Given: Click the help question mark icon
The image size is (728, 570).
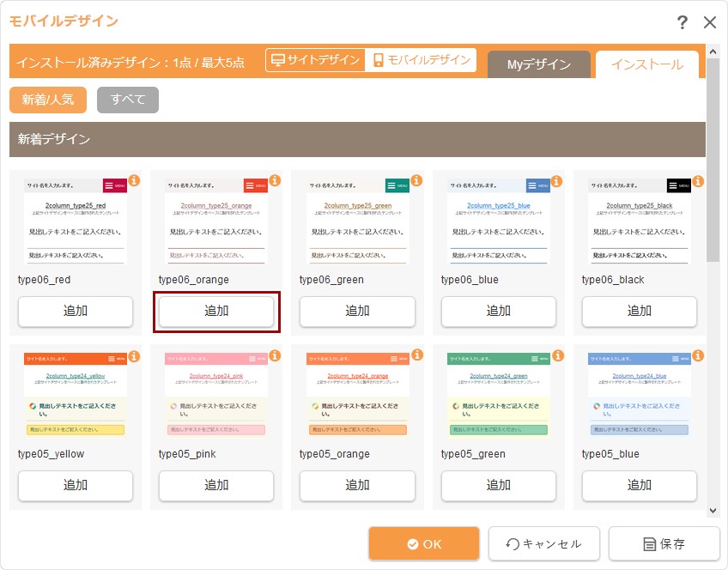Looking at the screenshot, I should coord(682,22).
